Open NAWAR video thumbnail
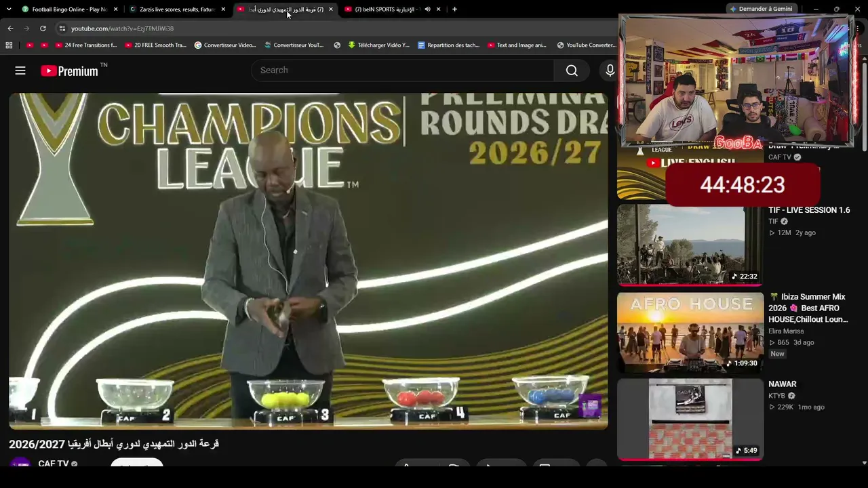This screenshot has height=488, width=868. 690,419
